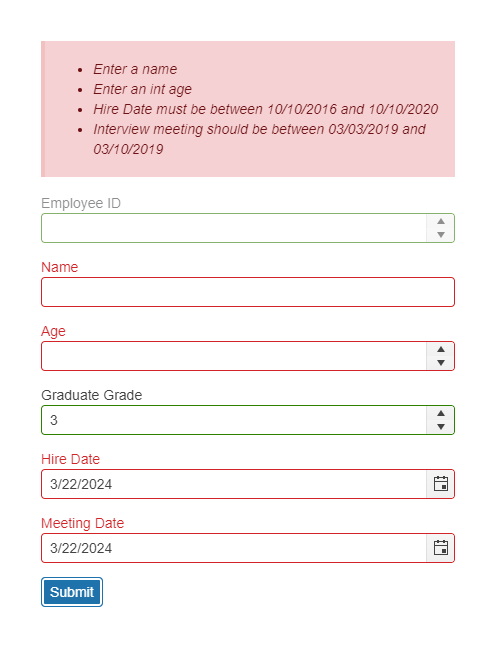Screen dimensions: 495x648
Task: Submit the employee form
Action: 72,592
